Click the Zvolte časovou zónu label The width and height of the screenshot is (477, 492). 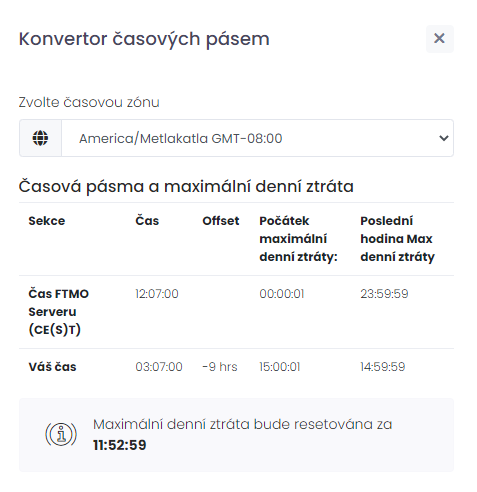coord(89,102)
